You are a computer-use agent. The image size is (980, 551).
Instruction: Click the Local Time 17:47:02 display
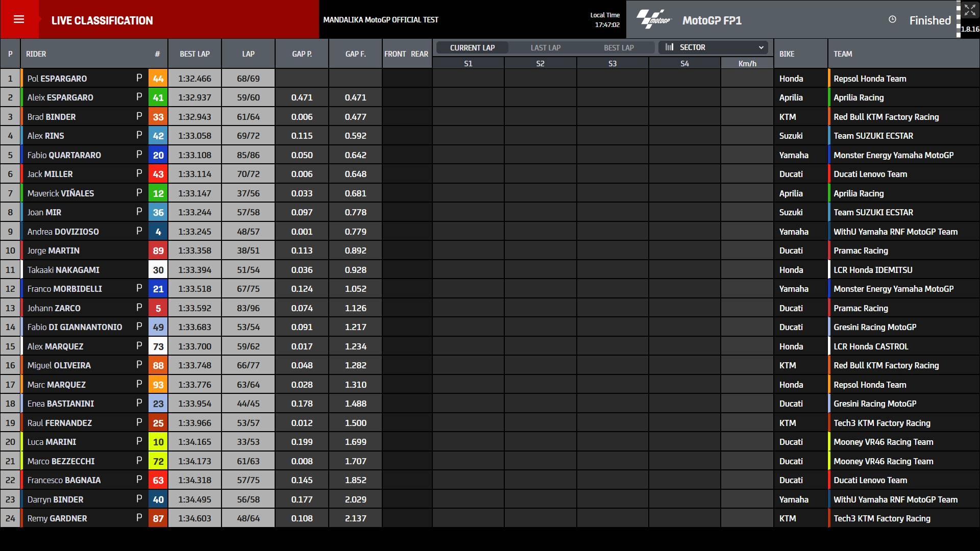(x=606, y=20)
